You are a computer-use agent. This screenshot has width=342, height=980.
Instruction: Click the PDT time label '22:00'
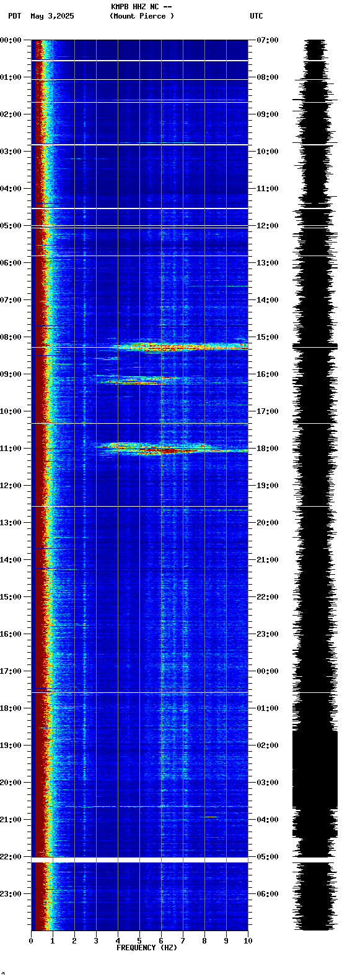11,857
